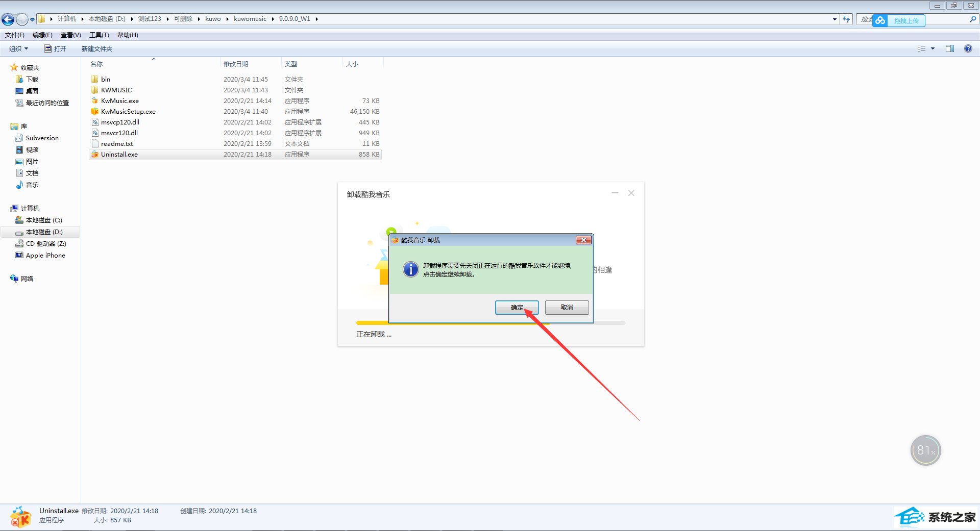Screen dimensions: 980x531
Task: Expand the arrow after kuwomusic breadcrumb
Action: pos(273,19)
